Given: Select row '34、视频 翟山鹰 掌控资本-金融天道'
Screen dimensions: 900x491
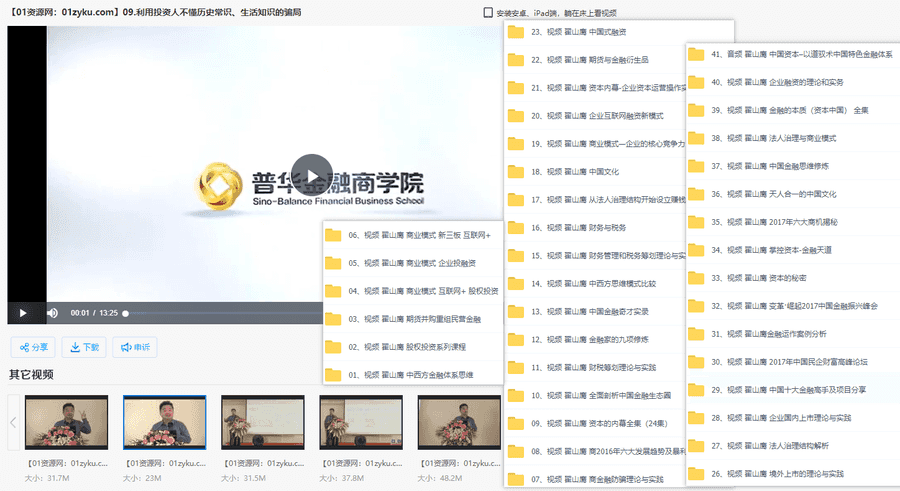Looking at the screenshot, I should pyautogui.click(x=793, y=250).
